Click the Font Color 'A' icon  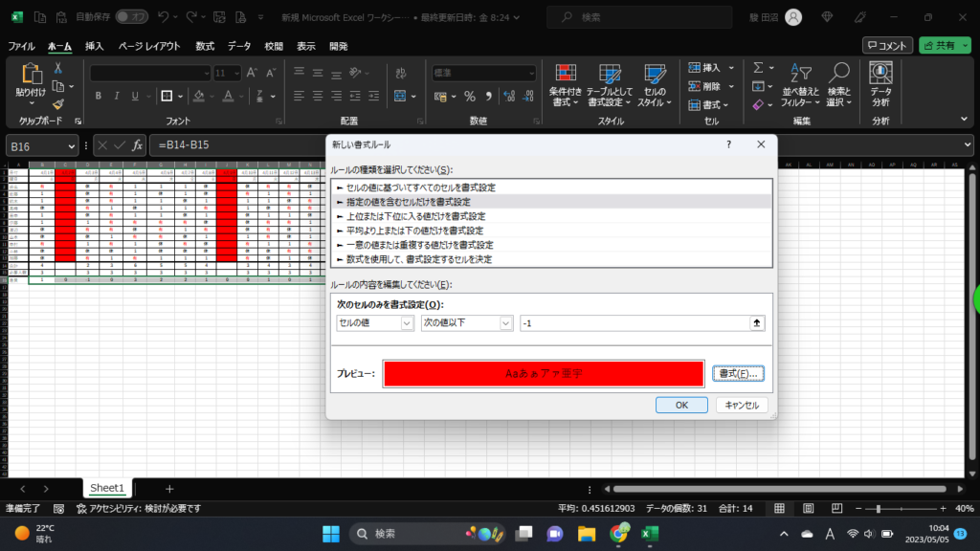228,97
